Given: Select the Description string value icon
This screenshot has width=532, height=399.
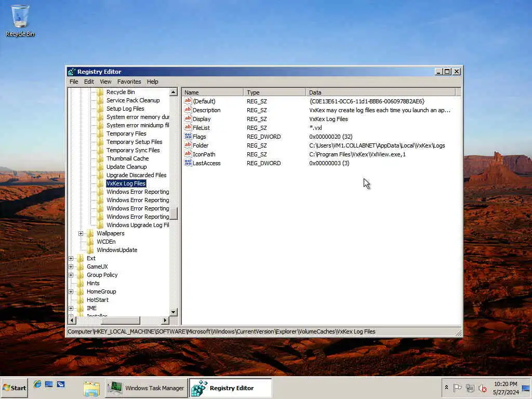Looking at the screenshot, I should point(188,110).
